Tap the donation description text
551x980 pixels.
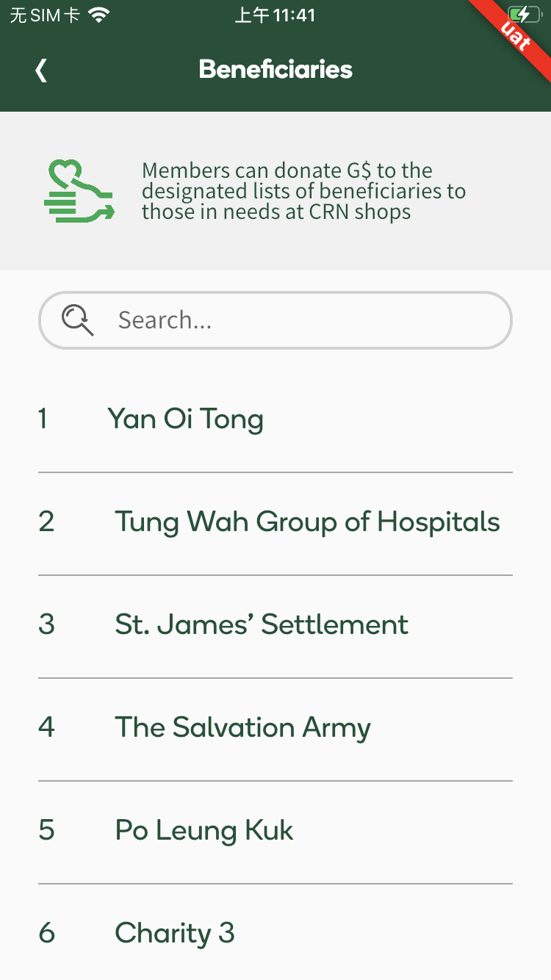point(304,191)
